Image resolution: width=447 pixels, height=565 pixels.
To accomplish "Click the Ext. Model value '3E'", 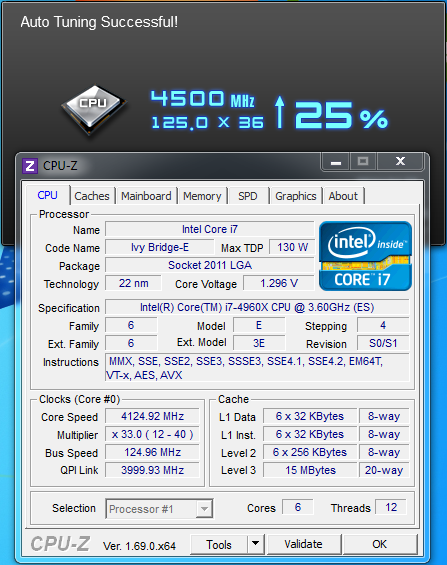I will coord(259,343).
